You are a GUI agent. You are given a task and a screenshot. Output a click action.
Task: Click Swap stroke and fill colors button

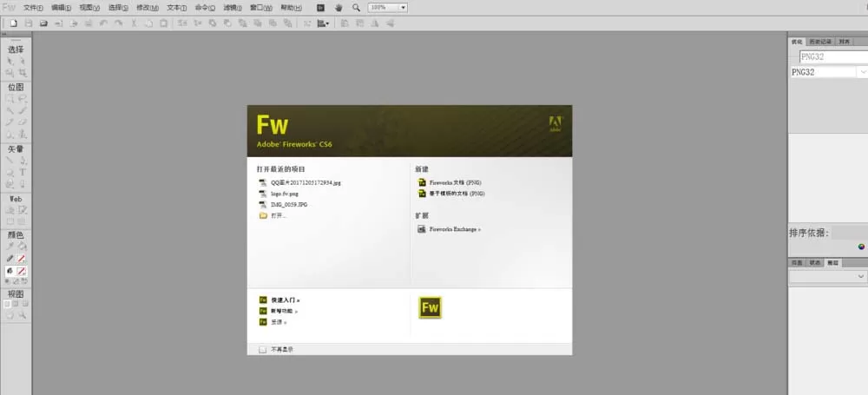[x=25, y=281]
